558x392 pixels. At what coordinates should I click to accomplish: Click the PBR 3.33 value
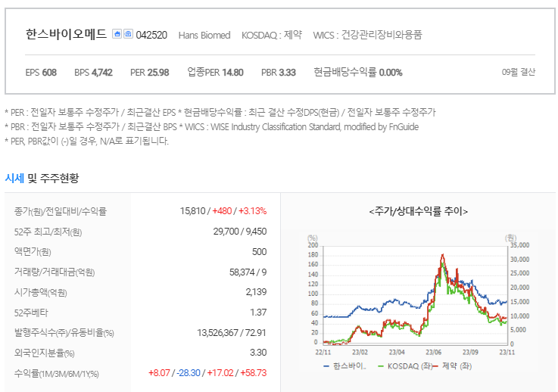click(x=279, y=73)
